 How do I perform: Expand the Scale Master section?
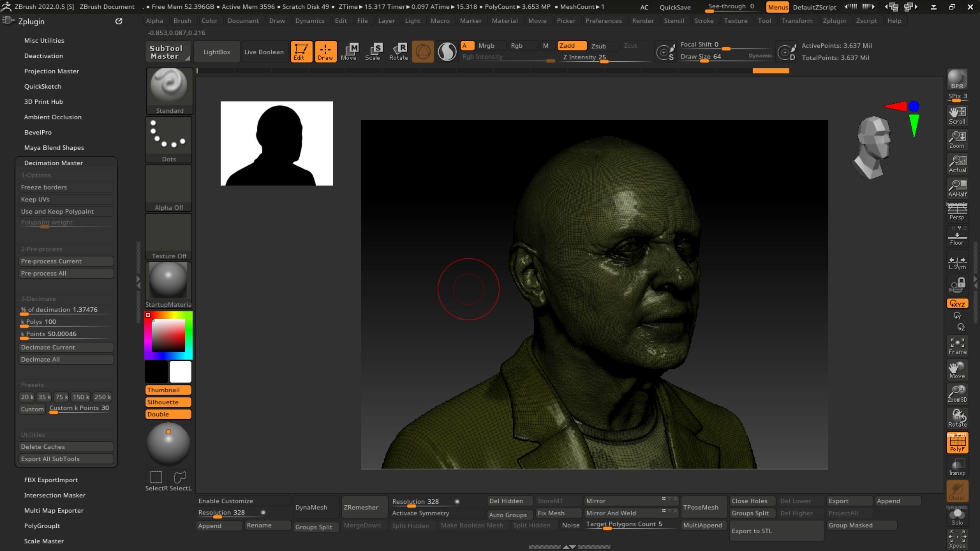point(44,541)
